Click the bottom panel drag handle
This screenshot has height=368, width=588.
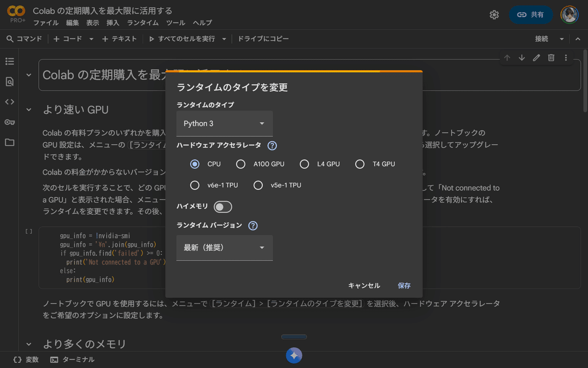coord(294,337)
